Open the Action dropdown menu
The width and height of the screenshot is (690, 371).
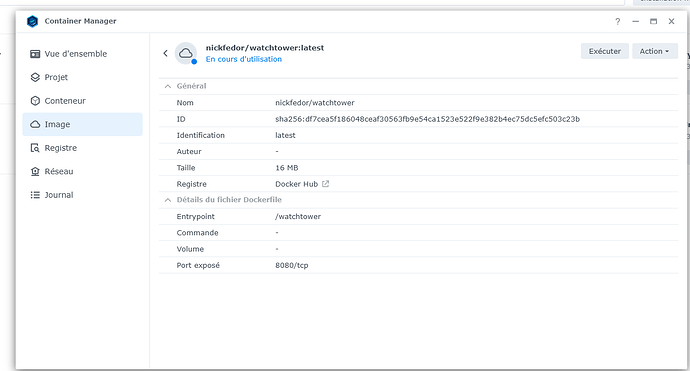tap(655, 51)
